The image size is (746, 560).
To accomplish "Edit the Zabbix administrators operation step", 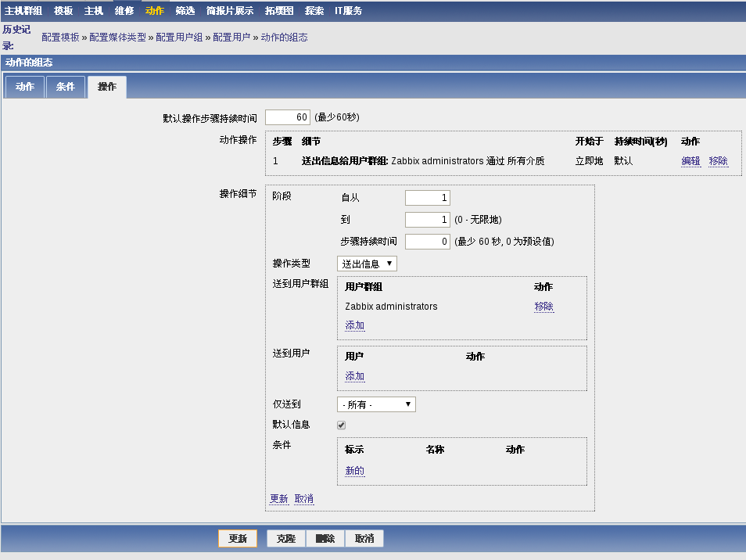I will [x=690, y=160].
